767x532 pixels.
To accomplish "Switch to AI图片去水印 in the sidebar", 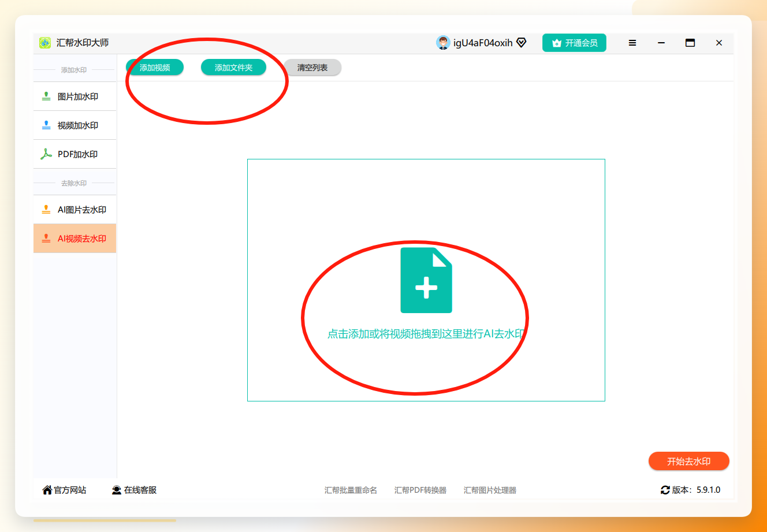I will pos(75,210).
